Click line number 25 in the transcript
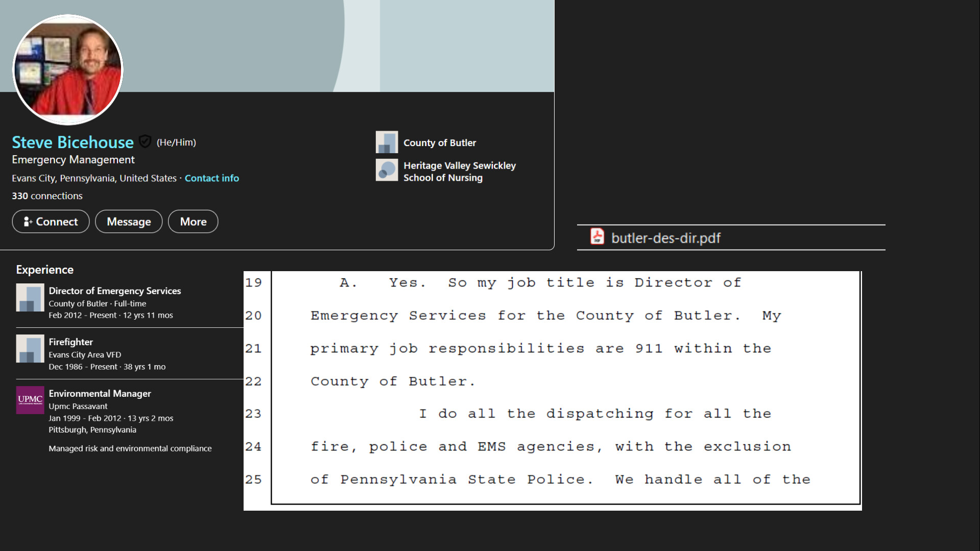 pyautogui.click(x=253, y=480)
